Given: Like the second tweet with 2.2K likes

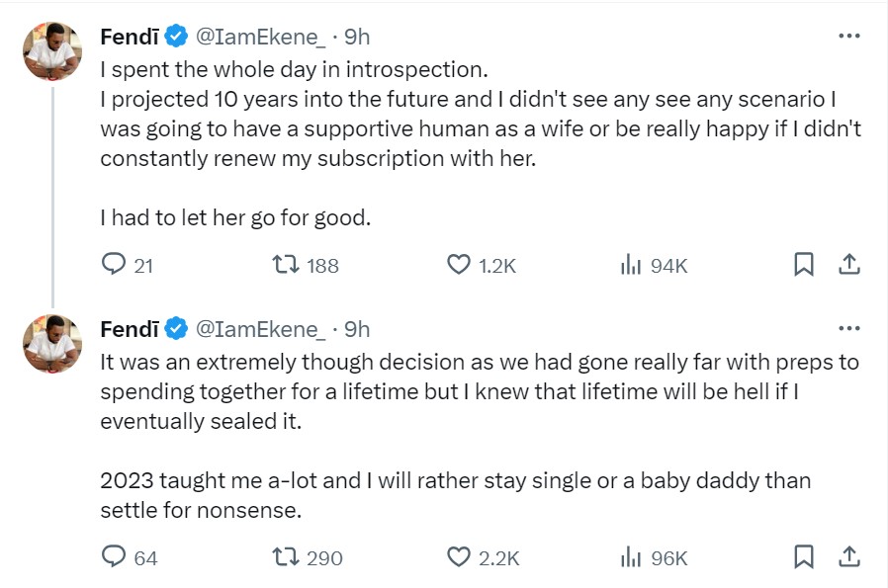Looking at the screenshot, I should 459,557.
